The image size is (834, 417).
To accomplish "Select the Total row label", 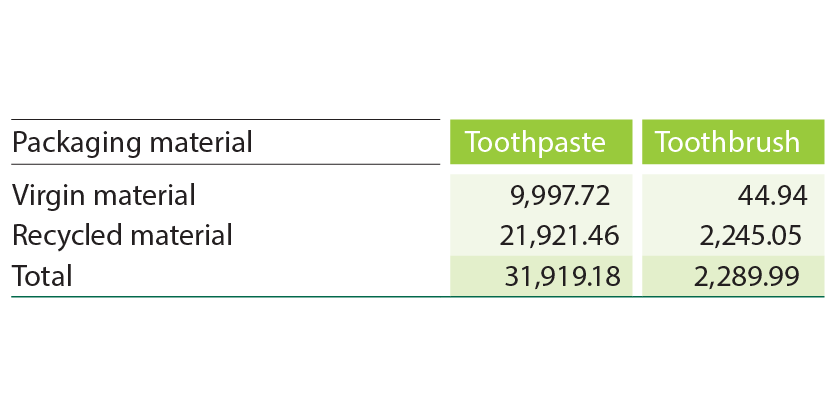I will click(x=41, y=276).
